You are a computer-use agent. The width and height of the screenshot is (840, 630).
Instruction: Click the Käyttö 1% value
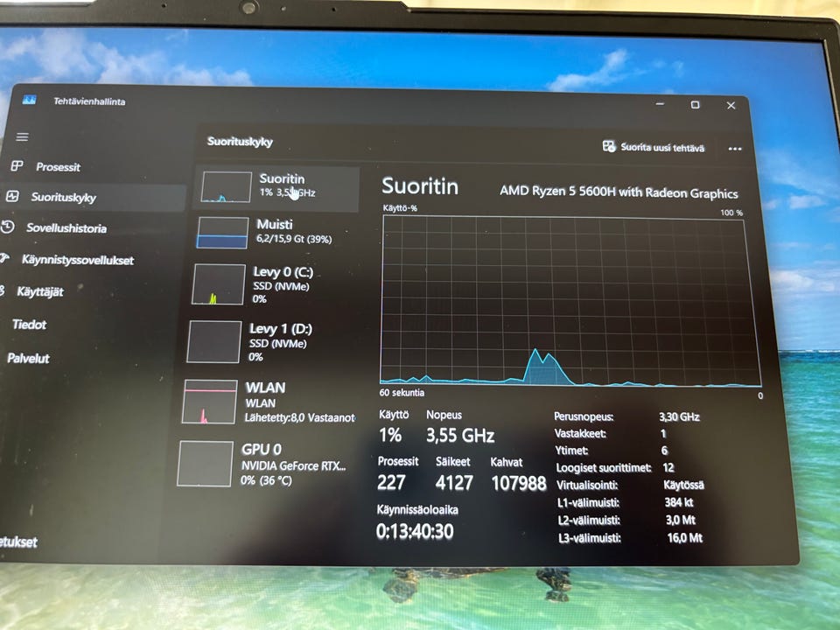pos(390,435)
